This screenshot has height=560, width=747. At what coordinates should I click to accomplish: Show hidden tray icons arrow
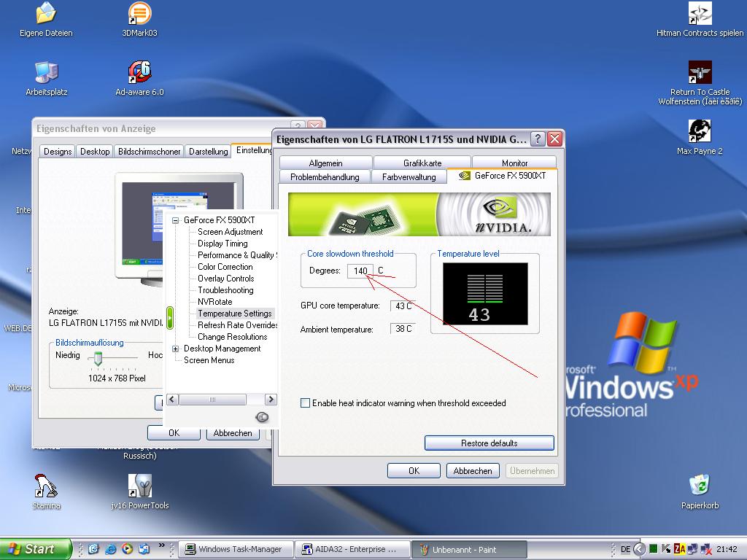coord(640,549)
